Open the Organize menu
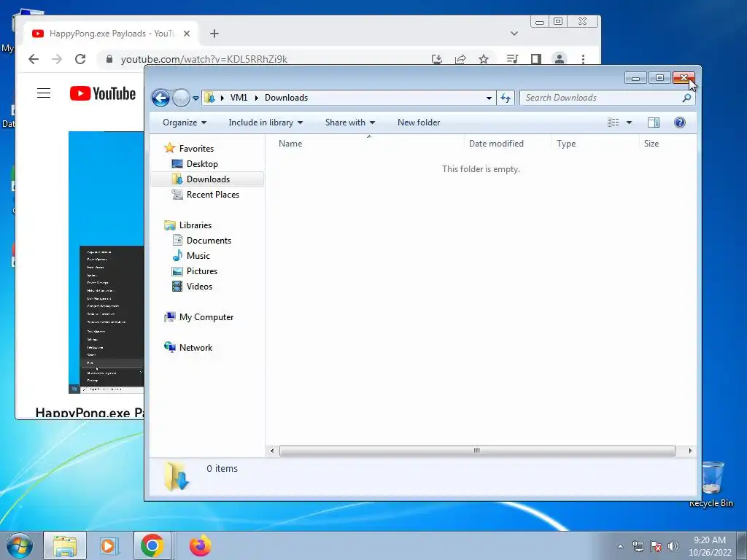Viewport: 747px width, 560px height. pos(185,122)
